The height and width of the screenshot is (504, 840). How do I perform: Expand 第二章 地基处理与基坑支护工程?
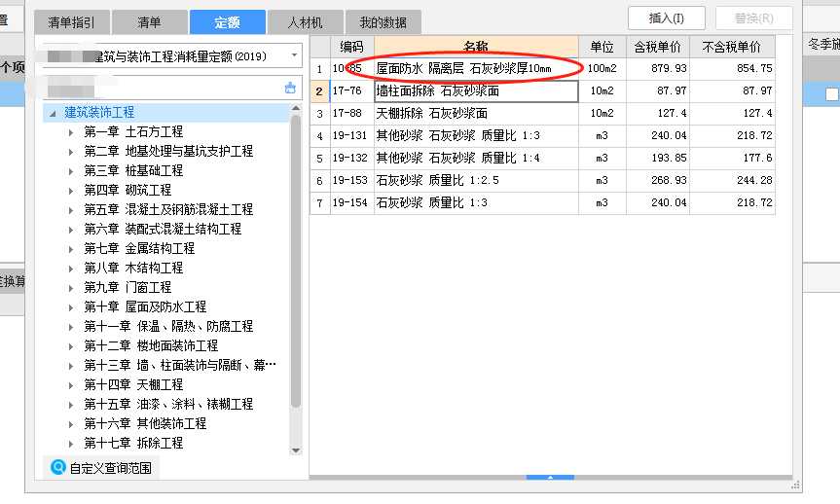(71, 152)
